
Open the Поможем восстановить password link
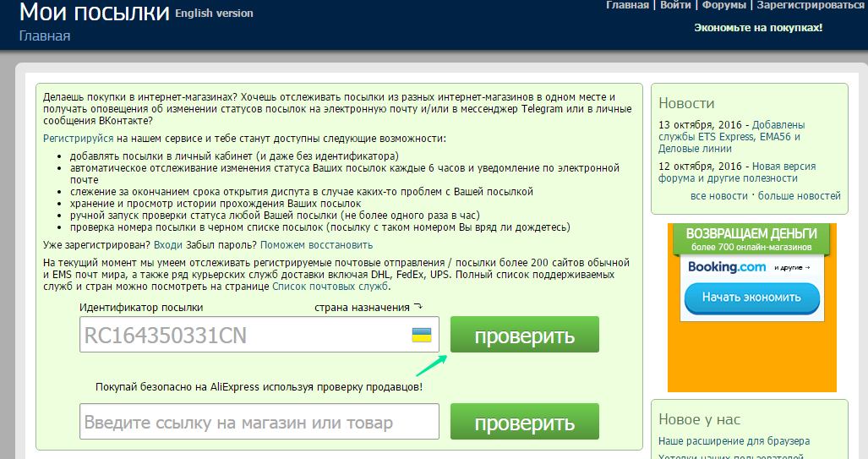(316, 245)
